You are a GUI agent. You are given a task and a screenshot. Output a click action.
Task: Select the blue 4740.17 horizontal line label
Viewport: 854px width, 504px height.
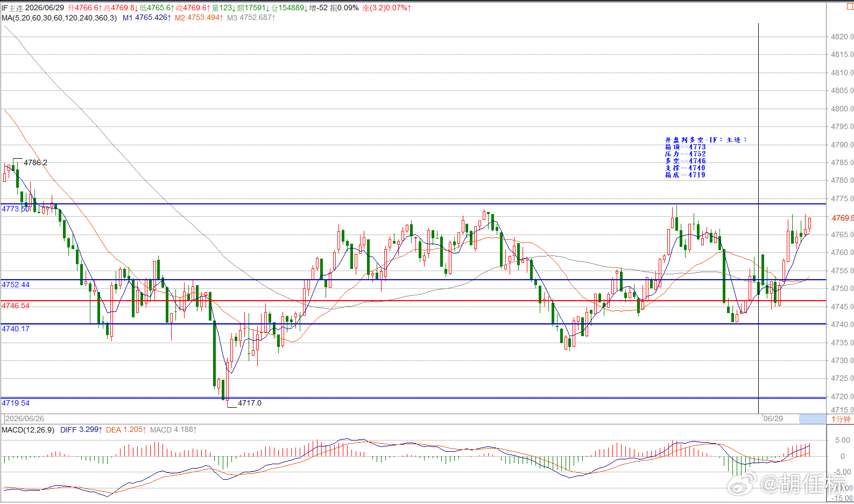(x=16, y=329)
